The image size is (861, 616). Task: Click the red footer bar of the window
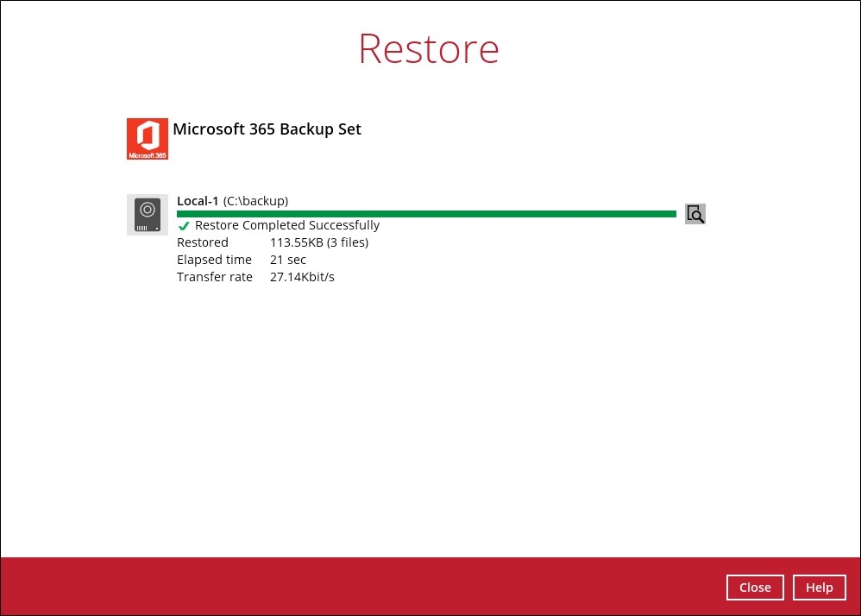tap(430, 587)
